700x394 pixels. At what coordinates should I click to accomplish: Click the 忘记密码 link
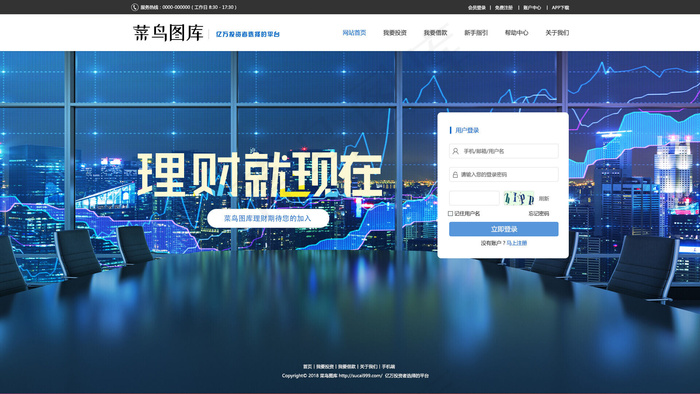tap(539, 214)
